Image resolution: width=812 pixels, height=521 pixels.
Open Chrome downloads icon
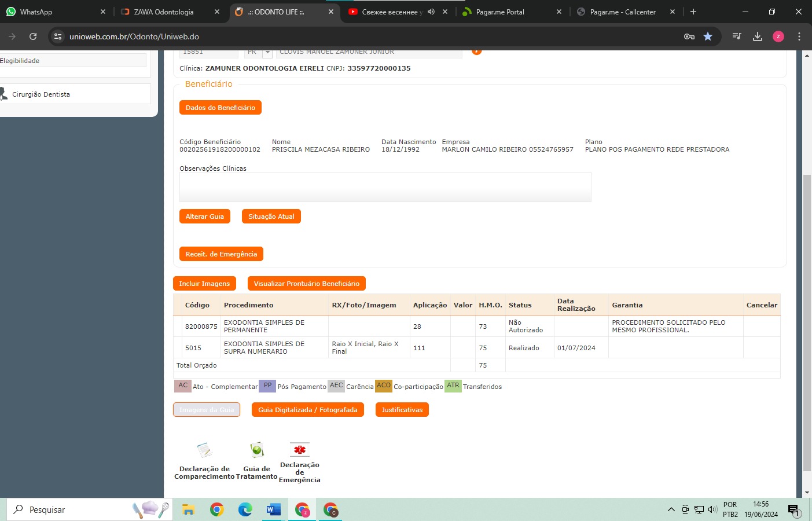pos(757,36)
